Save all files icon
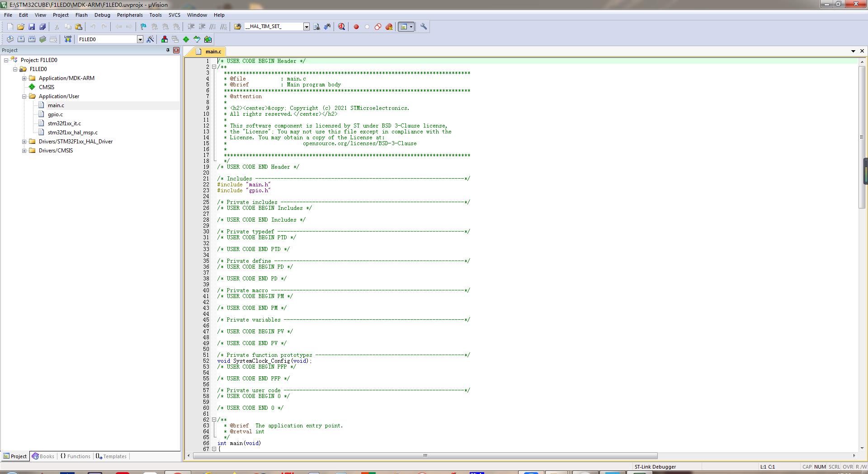 pos(42,27)
